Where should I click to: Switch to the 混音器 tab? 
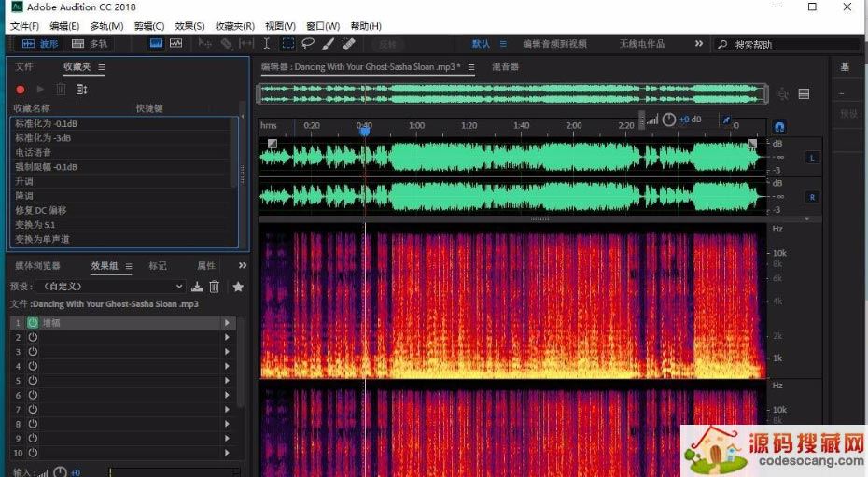pos(505,67)
